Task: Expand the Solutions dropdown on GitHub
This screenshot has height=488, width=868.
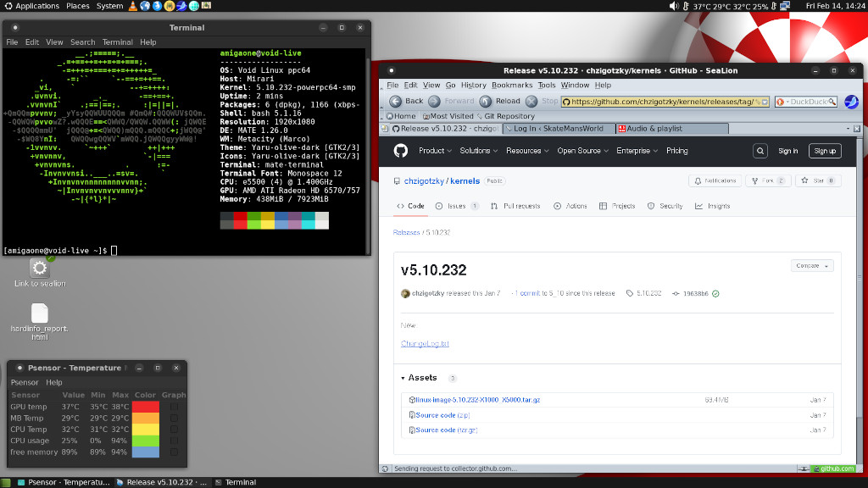Action: [478, 151]
